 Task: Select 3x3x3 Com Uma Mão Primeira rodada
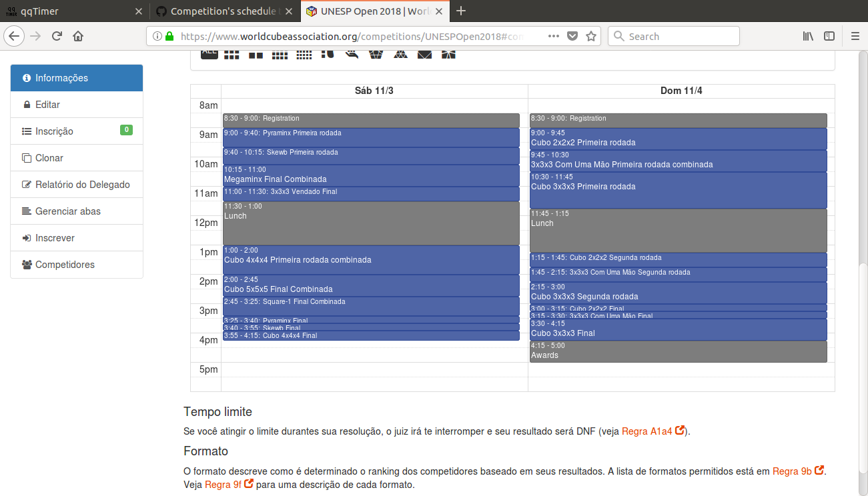pos(679,161)
